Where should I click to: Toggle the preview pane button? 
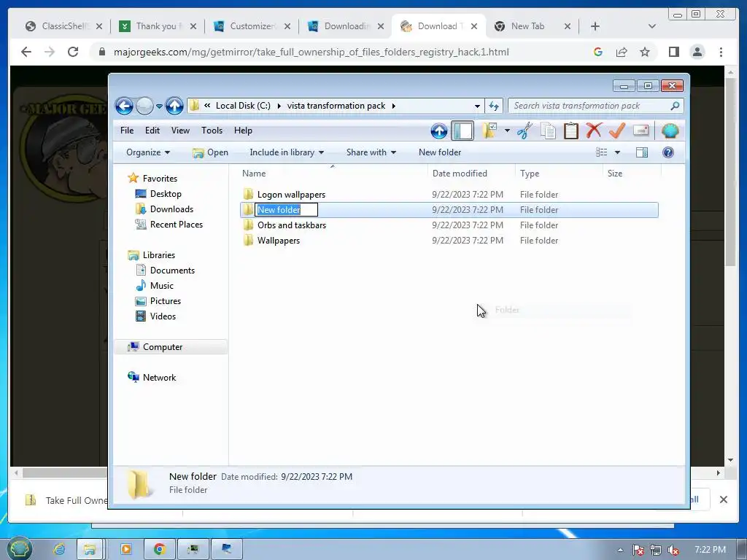642,152
